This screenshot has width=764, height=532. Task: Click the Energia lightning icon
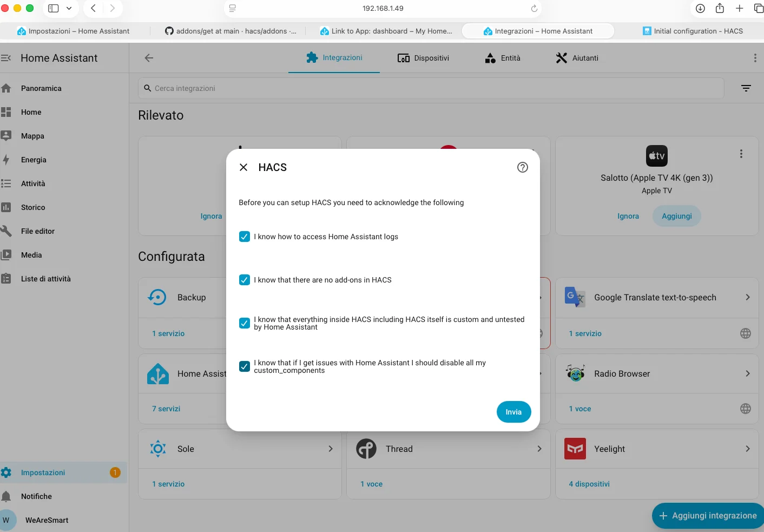coord(6,160)
